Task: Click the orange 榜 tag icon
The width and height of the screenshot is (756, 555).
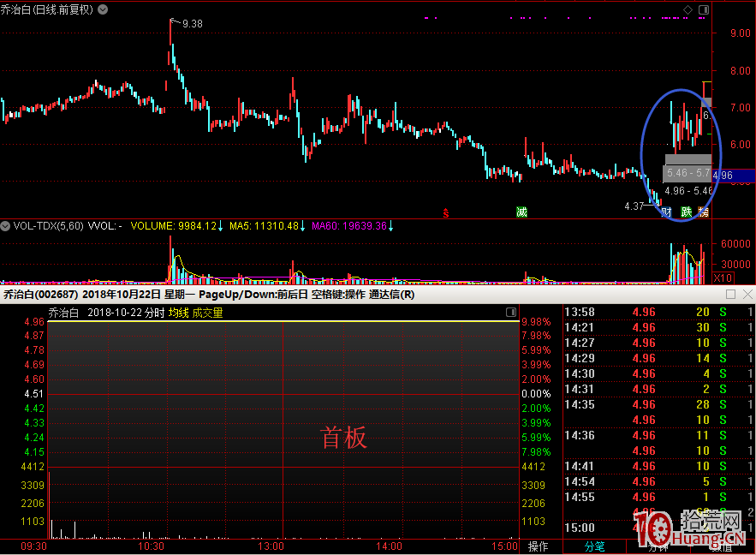Action: point(704,212)
